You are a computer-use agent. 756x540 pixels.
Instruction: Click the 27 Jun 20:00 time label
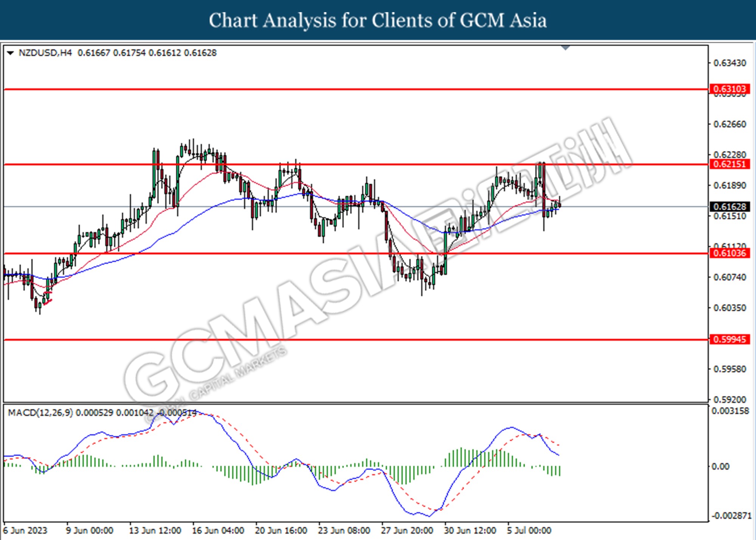click(407, 531)
